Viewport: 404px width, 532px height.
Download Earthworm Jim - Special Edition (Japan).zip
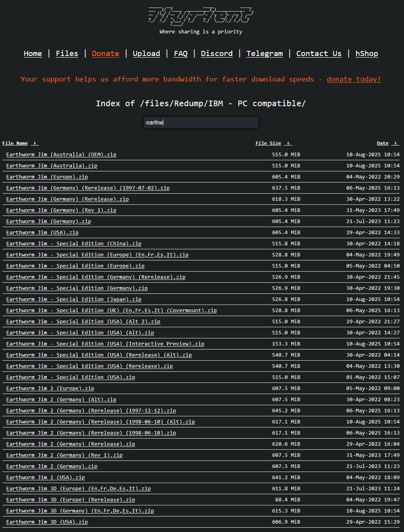73,299
